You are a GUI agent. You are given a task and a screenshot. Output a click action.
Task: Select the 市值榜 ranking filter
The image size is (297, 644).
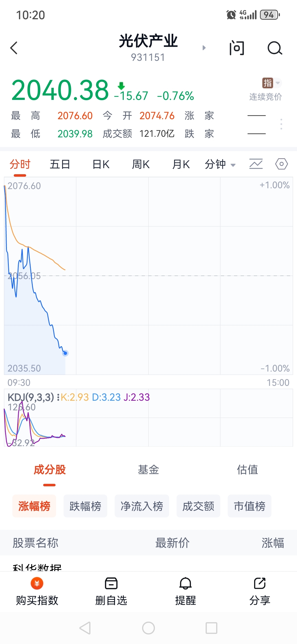[x=249, y=506]
